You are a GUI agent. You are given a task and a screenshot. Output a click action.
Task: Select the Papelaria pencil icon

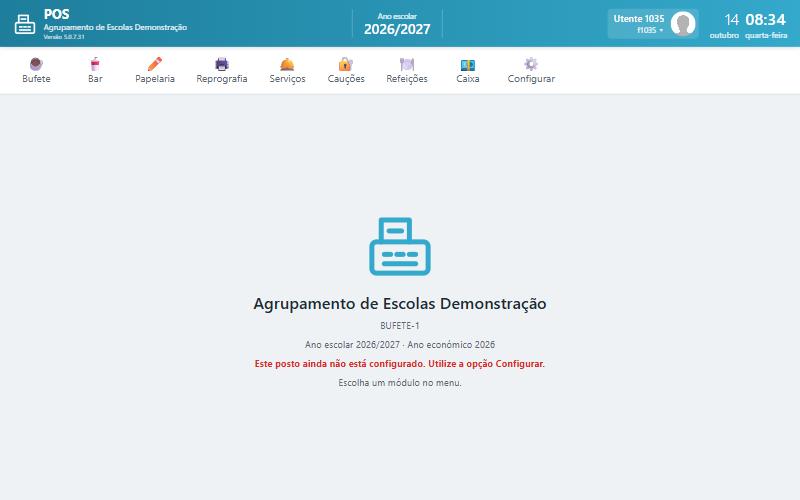coord(155,64)
